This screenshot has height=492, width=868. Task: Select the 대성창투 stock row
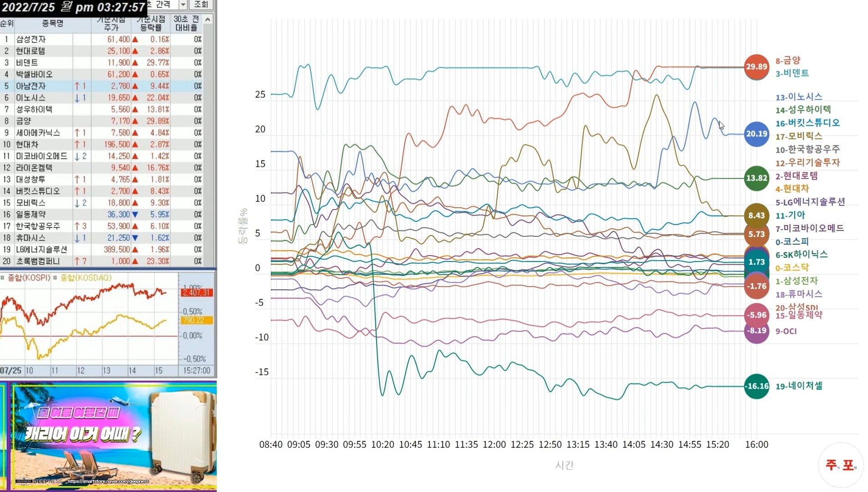tap(101, 179)
